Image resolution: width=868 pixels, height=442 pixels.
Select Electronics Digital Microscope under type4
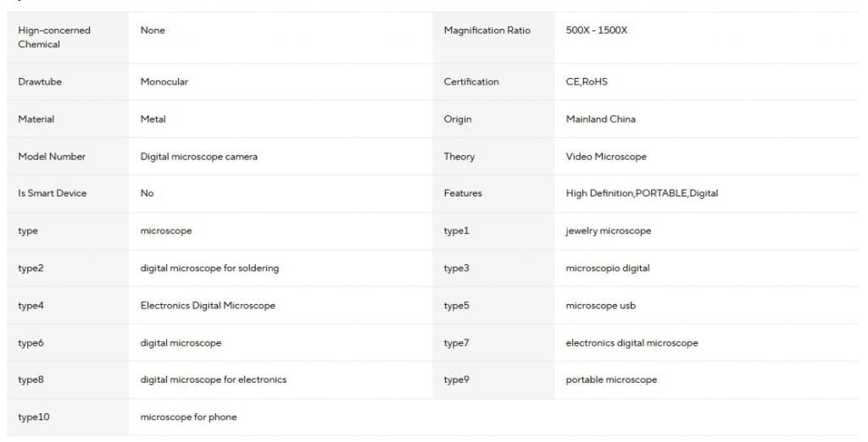coord(208,306)
